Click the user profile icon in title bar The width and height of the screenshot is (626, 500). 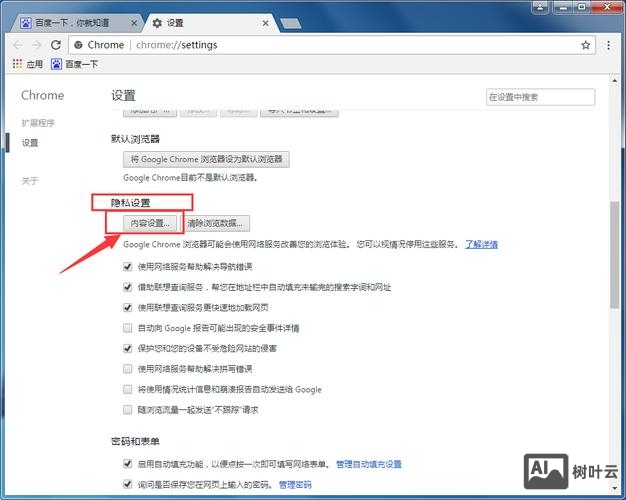tap(540, 6)
